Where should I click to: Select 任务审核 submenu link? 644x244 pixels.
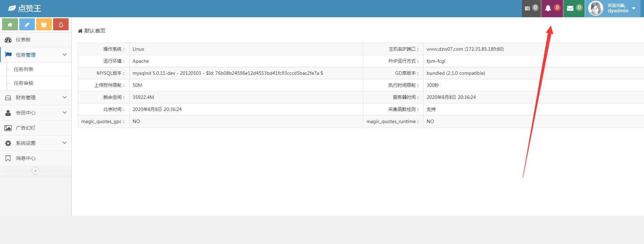23,83
